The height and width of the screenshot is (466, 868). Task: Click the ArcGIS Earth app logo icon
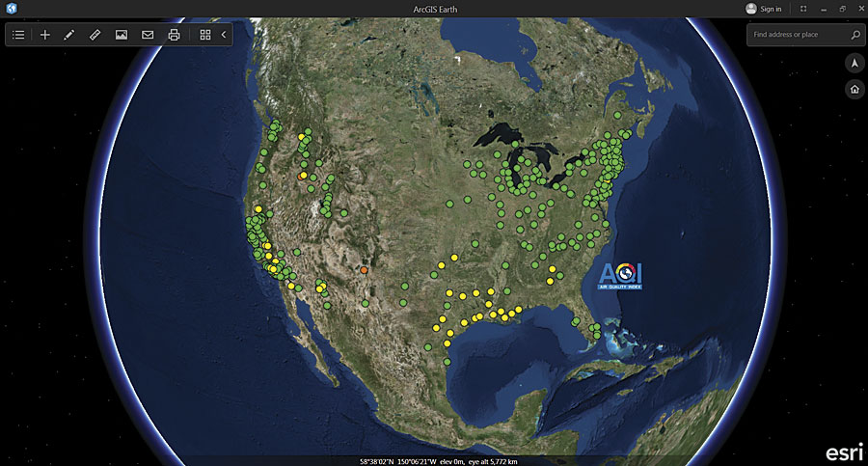(x=12, y=9)
